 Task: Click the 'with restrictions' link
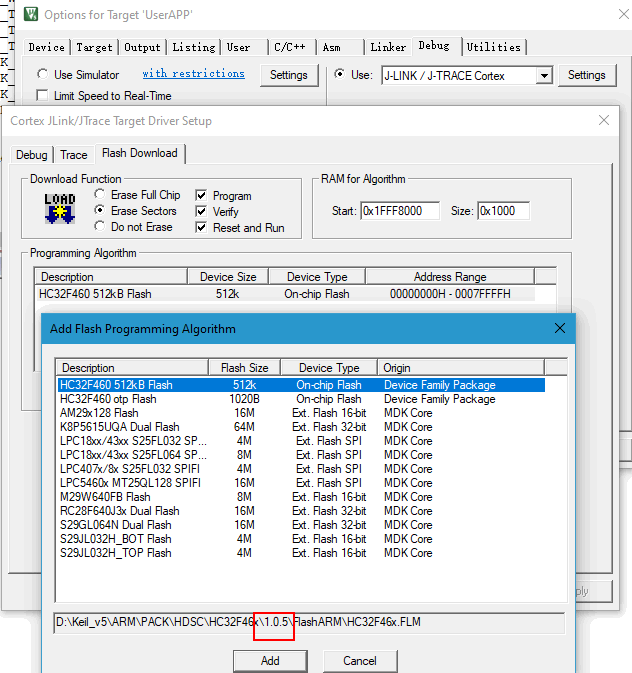tap(194, 73)
